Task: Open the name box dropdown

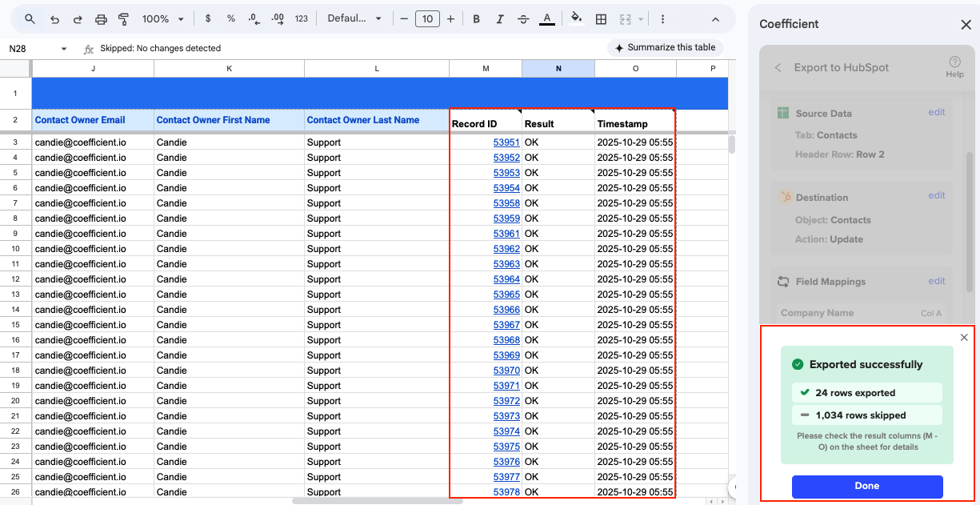Action: (64, 48)
